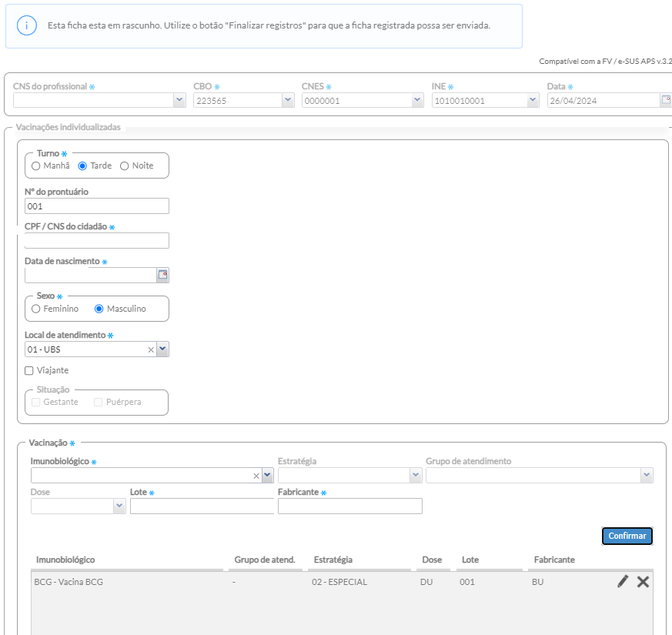672x635 pixels.
Task: Focus the CPF / CNS do cidadão field
Action: (x=97, y=240)
